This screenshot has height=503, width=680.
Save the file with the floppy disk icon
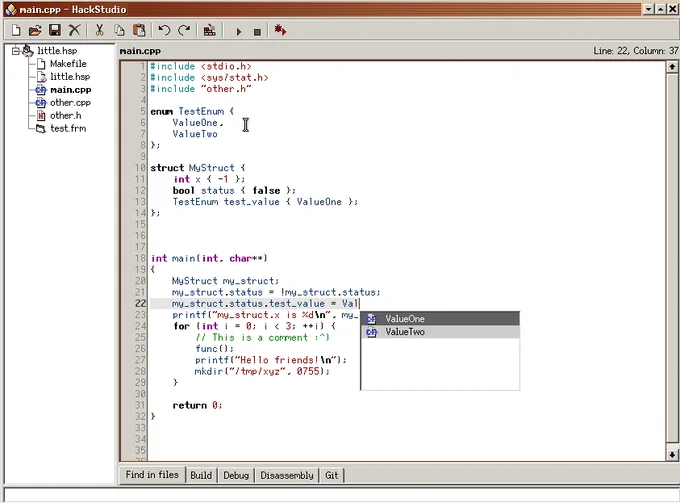55,30
